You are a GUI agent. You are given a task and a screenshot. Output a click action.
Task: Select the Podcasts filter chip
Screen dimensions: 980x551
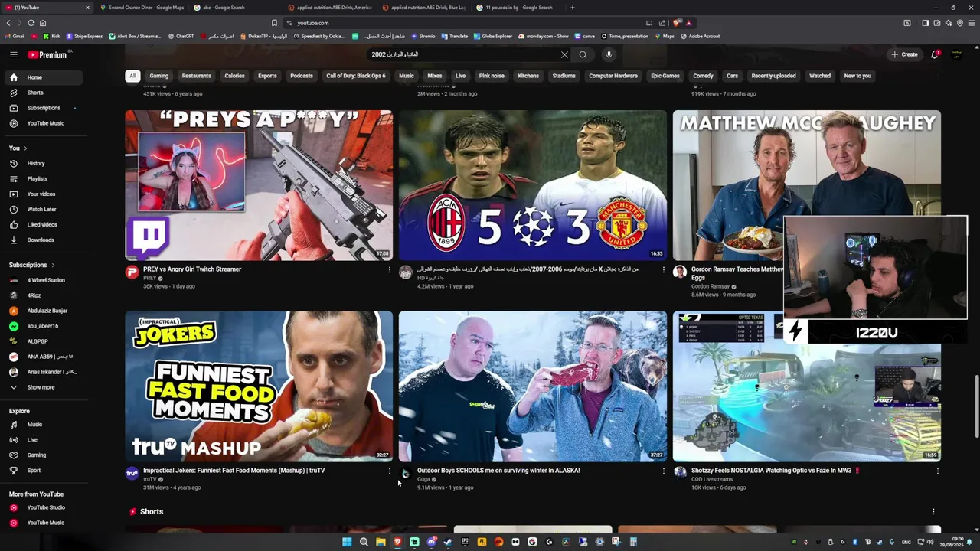pos(301,76)
